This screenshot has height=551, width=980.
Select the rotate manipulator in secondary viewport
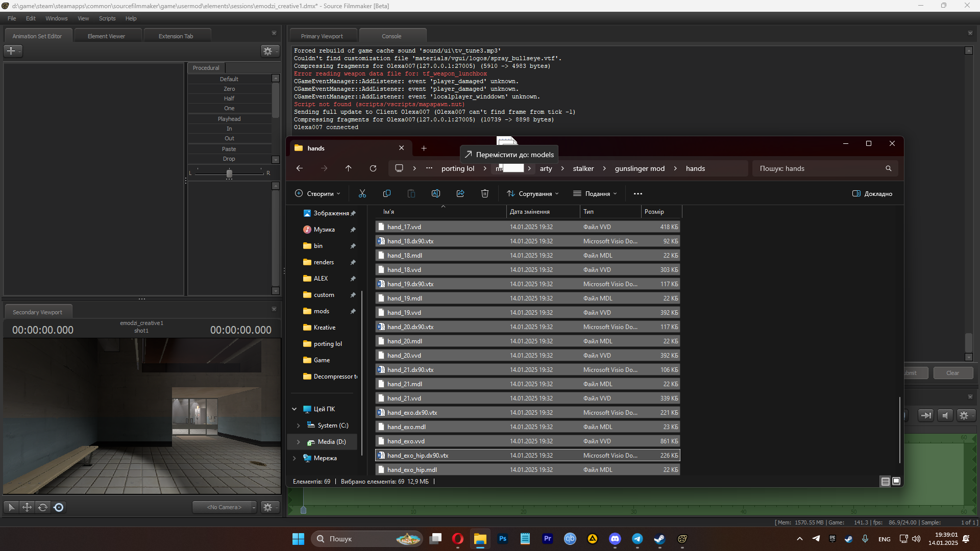click(43, 507)
